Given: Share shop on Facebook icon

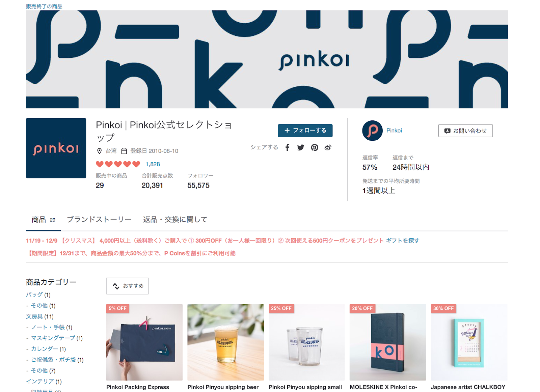Looking at the screenshot, I should (x=287, y=147).
